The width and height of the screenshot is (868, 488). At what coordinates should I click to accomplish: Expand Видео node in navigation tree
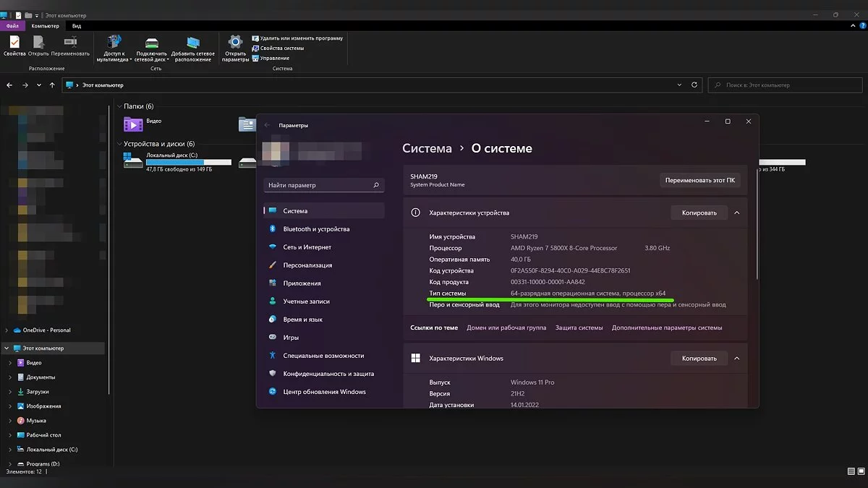(10, 363)
